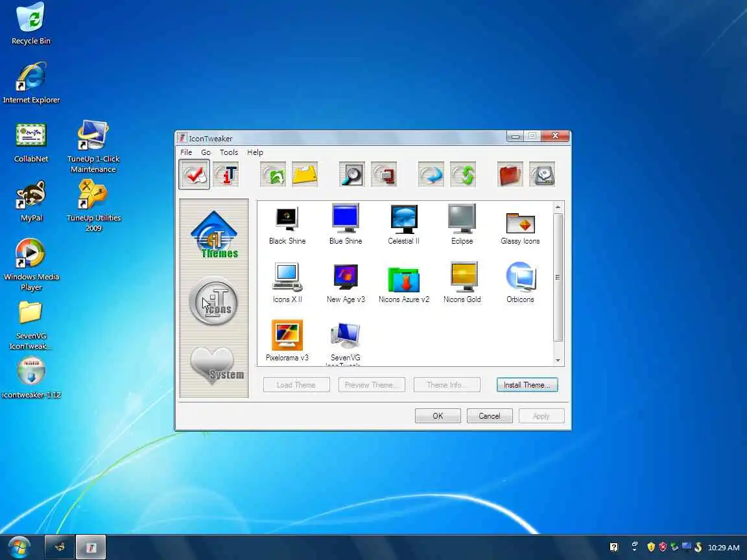
Task: Click the Apply button
Action: point(541,415)
